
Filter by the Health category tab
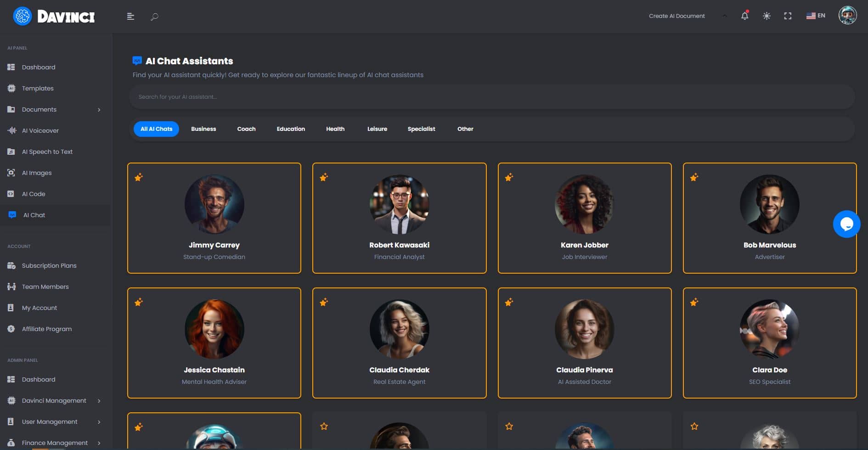coord(335,129)
